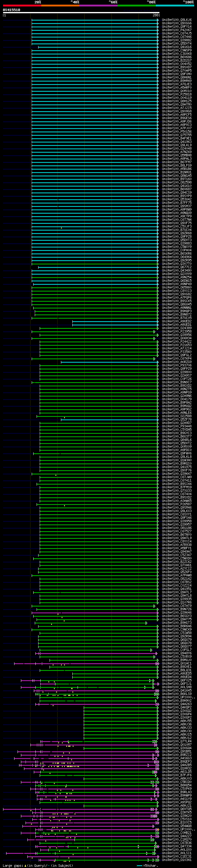Select the UniRef100_O10341 hit label
Image resolution: width=197 pixels, height=868 pixels.
177,860
